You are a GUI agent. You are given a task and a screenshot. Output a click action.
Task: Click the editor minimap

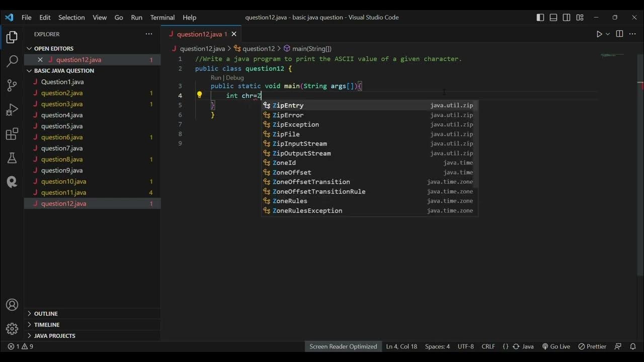click(x=612, y=55)
